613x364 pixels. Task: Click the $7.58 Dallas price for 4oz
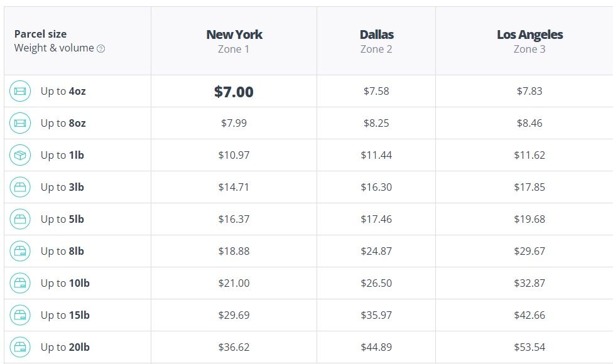(x=376, y=91)
